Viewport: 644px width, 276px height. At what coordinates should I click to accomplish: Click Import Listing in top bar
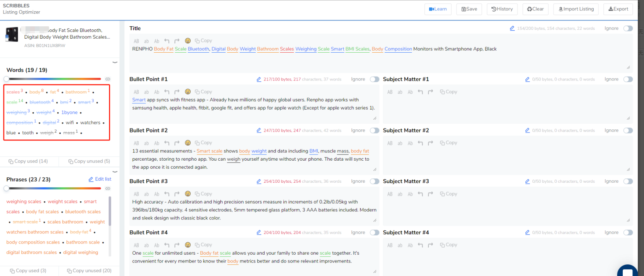(x=576, y=9)
